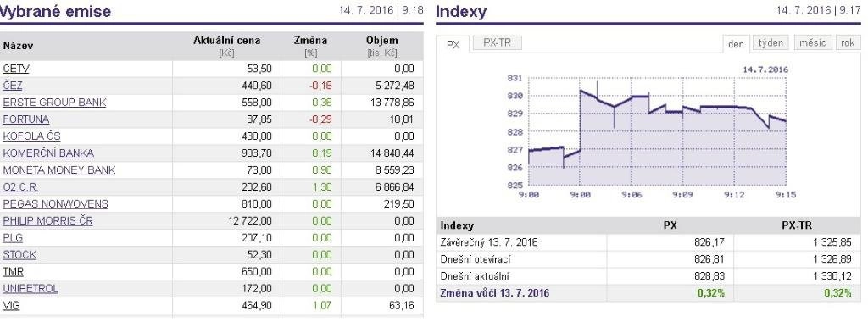Viewport: 868px width, 322px height.
Task: Click the PHILIP MORRIS ČR link
Action: point(47,221)
